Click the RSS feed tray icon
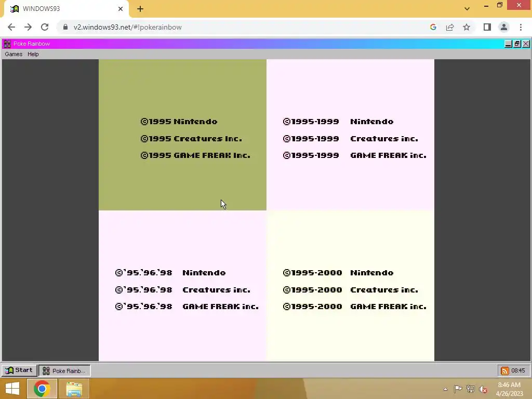 click(504, 370)
